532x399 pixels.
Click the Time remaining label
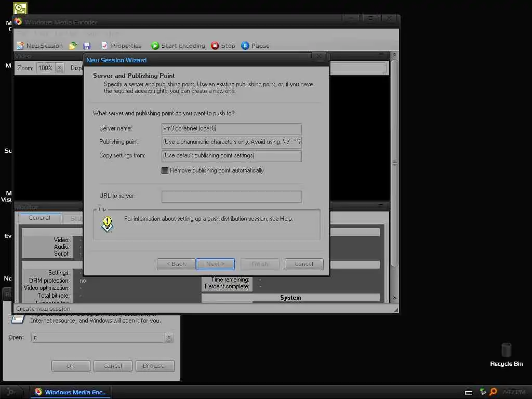pyautogui.click(x=230, y=280)
